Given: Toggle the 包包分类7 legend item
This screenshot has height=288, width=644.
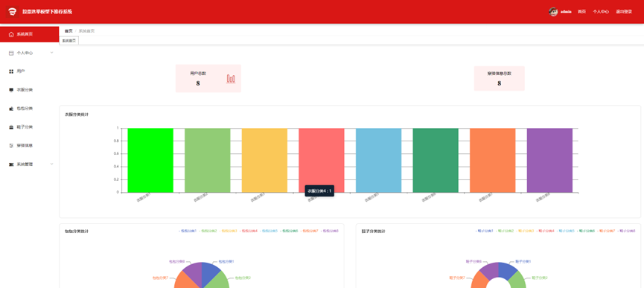Looking at the screenshot, I should coord(309,231).
